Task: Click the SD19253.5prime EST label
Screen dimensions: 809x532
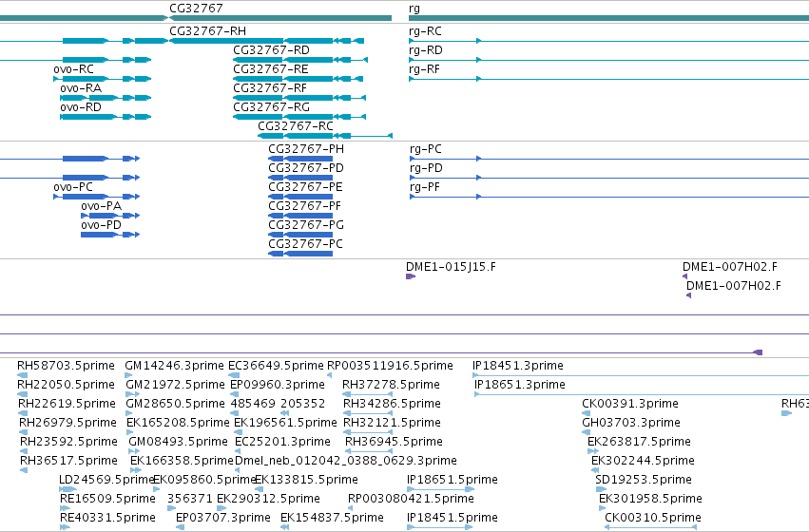Action: 644,480
